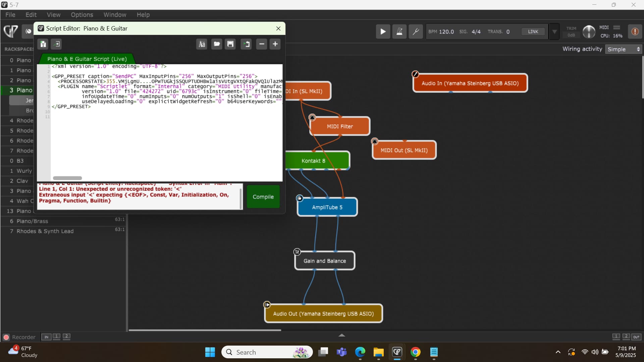
Task: Increase font size with plus icon
Action: coord(275,44)
